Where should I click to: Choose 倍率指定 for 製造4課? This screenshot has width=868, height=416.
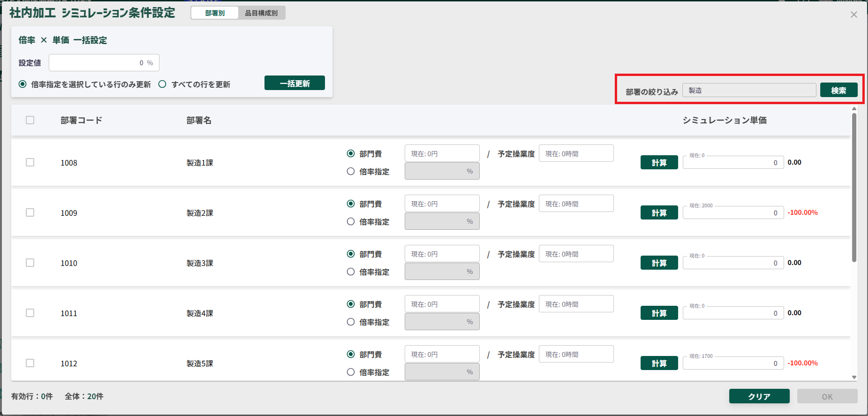351,322
